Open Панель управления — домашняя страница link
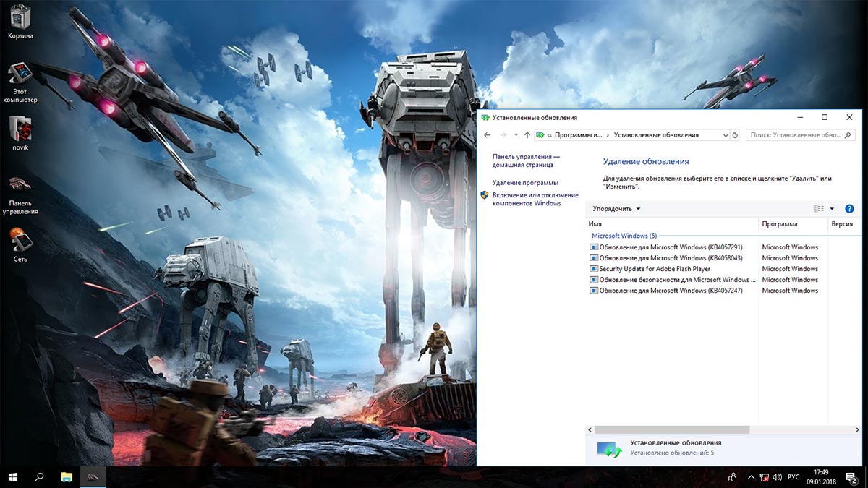Viewport: 868px width, 488px height. click(x=526, y=160)
